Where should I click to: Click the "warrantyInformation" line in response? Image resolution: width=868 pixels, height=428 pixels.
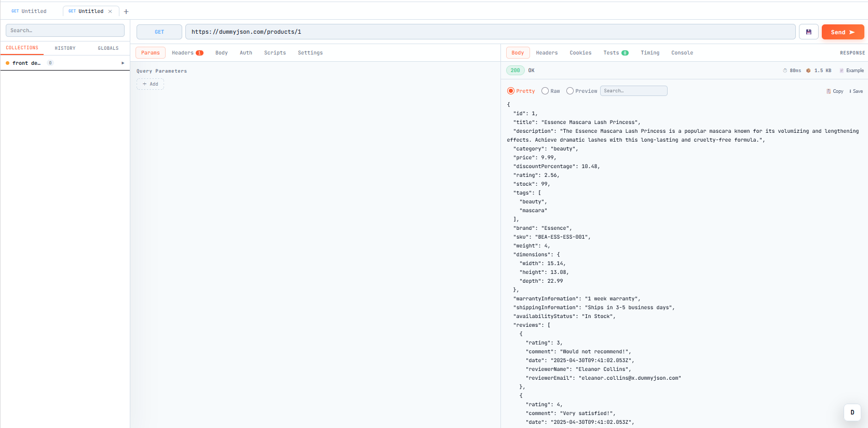577,299
